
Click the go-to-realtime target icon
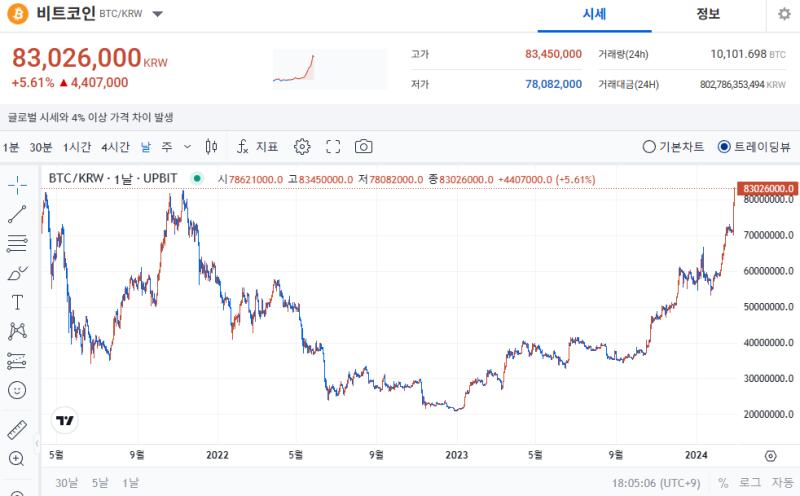(771, 456)
